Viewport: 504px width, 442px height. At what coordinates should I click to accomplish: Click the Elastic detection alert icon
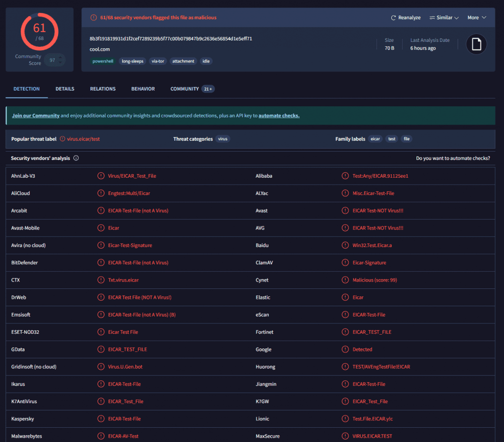point(345,297)
